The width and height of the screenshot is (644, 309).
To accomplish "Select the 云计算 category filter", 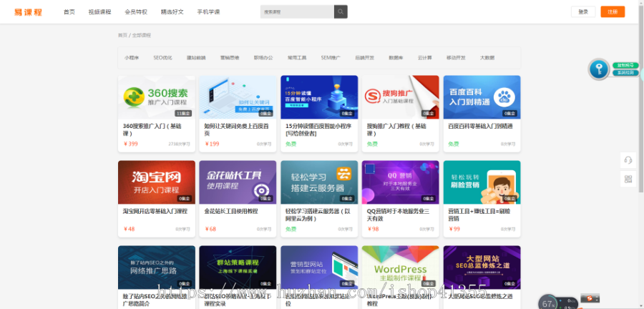I will pyautogui.click(x=424, y=57).
